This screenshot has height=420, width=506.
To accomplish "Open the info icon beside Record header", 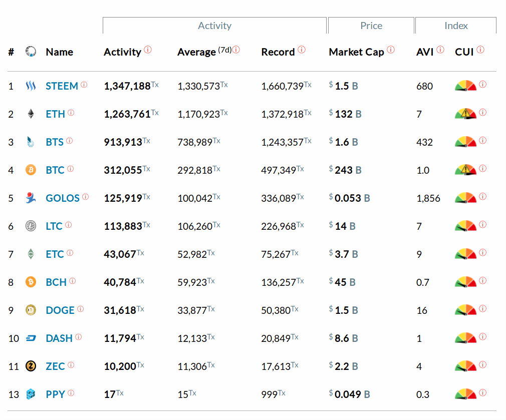I will (302, 50).
